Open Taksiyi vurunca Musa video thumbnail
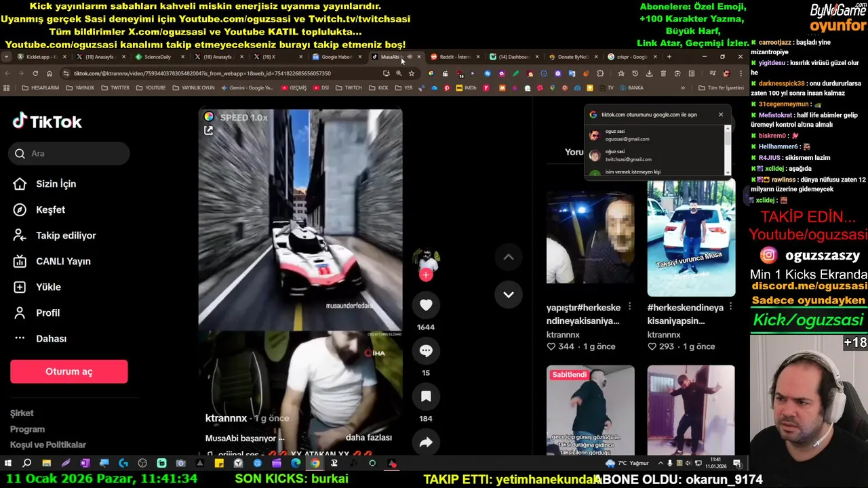 pyautogui.click(x=691, y=238)
